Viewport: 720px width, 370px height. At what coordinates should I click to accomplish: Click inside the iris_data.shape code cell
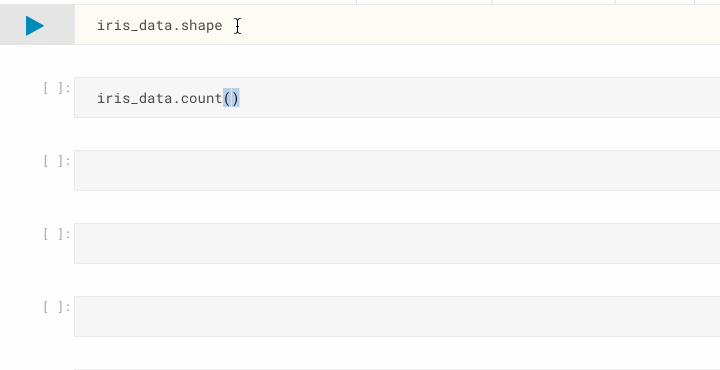coord(397,25)
